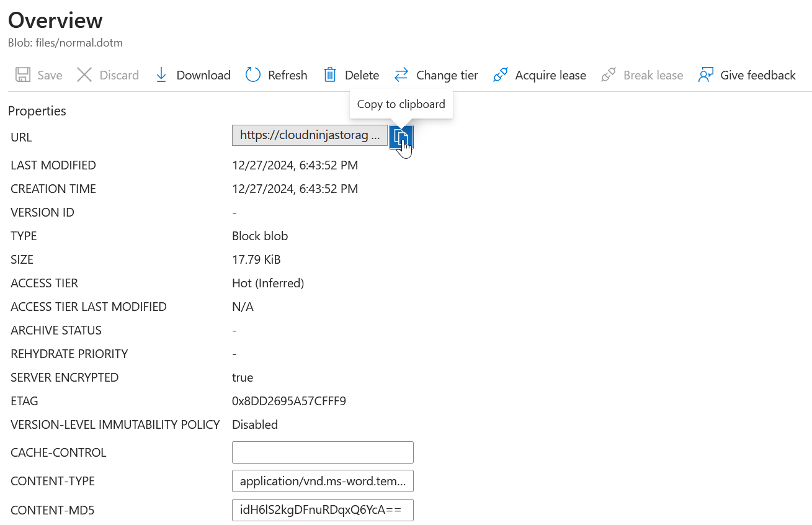812x525 pixels.
Task: Click the Acquire lease icon
Action: [x=500, y=74]
